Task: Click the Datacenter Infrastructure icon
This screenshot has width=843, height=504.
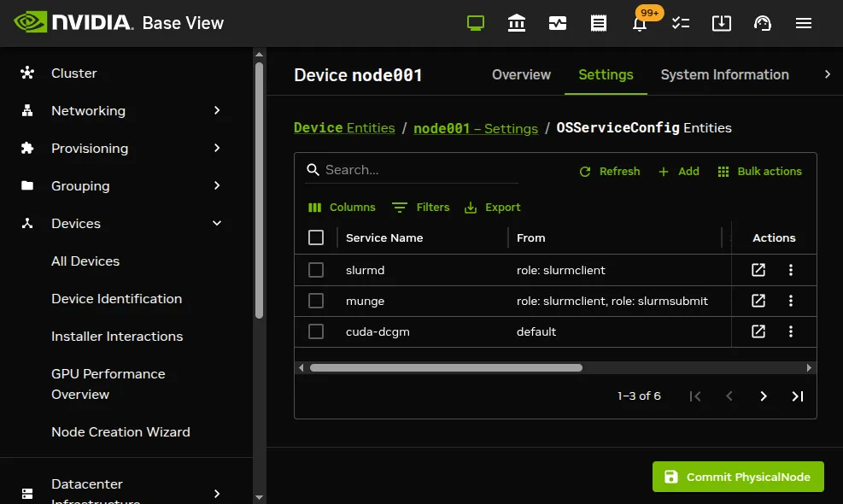Action: click(x=27, y=493)
